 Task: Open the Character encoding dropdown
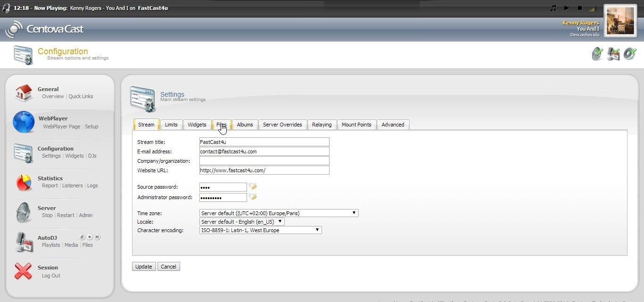261,230
